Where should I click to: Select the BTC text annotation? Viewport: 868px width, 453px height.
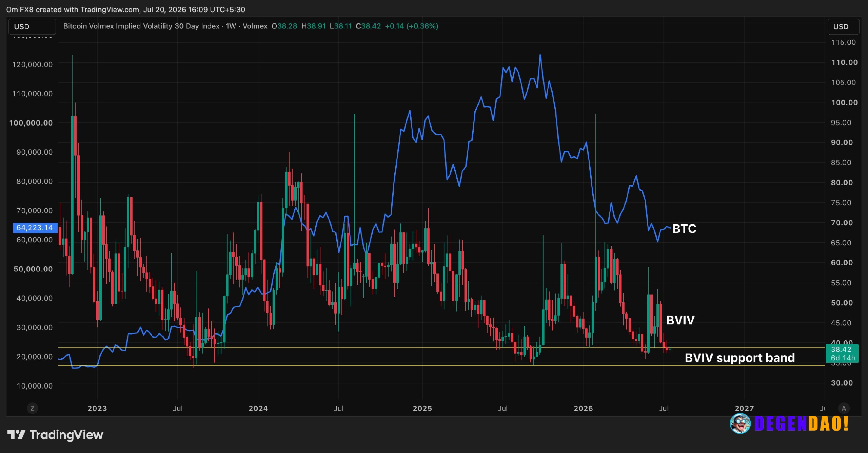tap(684, 229)
